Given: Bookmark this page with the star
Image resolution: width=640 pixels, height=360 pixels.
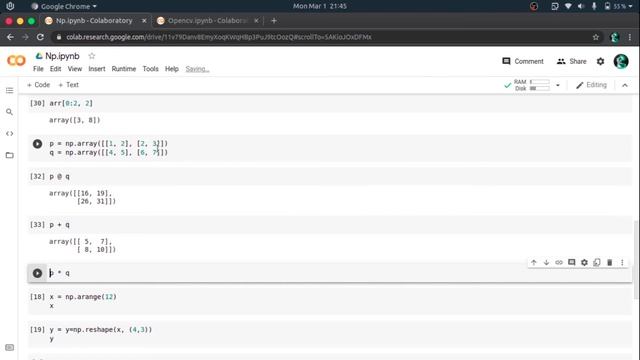Looking at the screenshot, I should coord(596,37).
